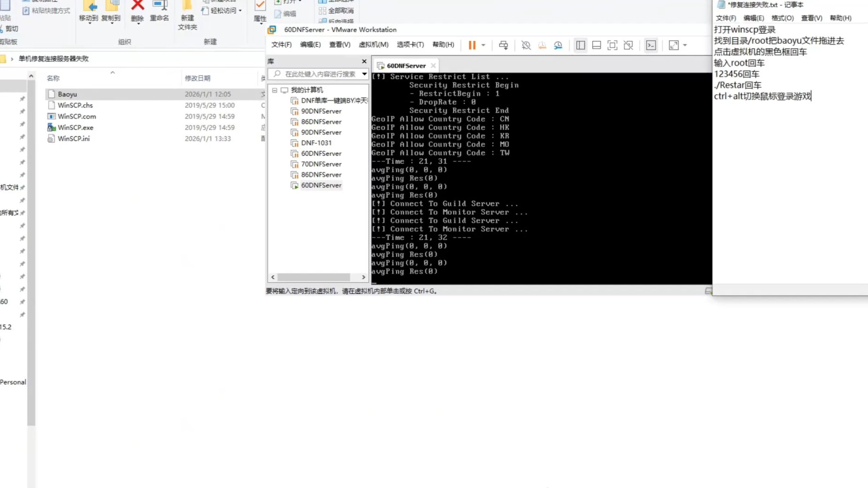Click inside the VM black console screen
The width and height of the screenshot is (868, 488).
pos(541,178)
